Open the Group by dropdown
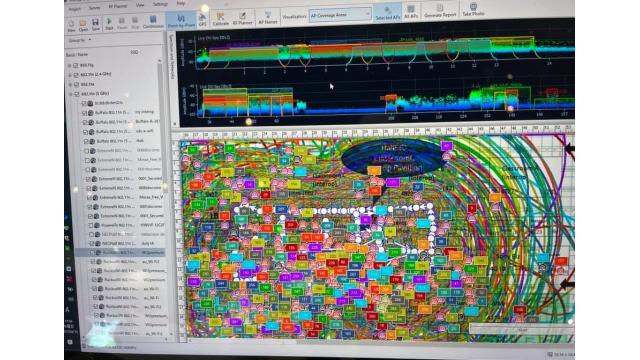 tap(80, 40)
